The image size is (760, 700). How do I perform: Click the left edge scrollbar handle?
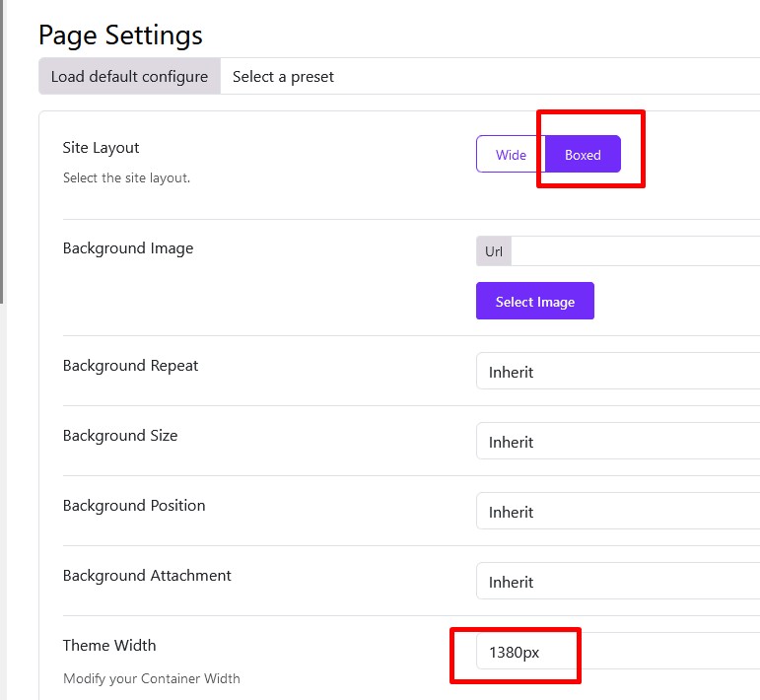point(2,151)
